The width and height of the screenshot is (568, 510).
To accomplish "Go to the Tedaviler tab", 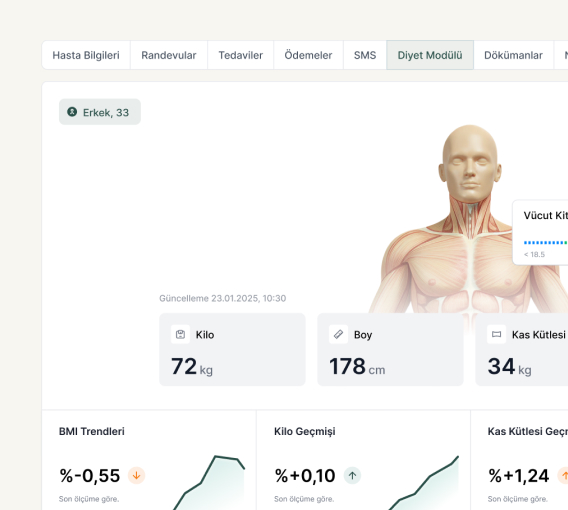I will click(x=241, y=55).
